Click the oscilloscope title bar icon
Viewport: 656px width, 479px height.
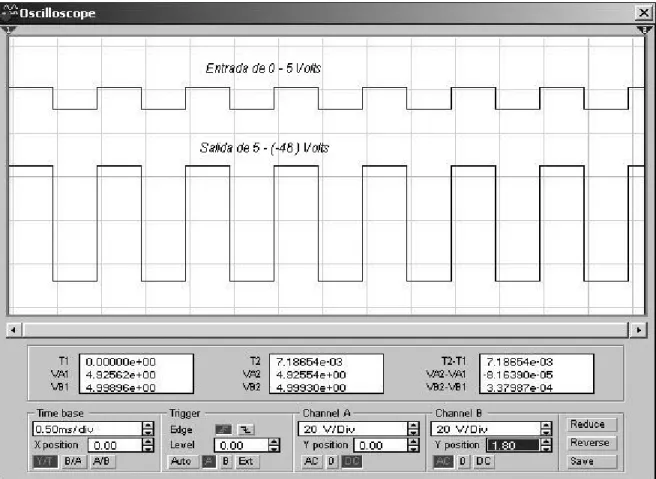click(x=9, y=12)
